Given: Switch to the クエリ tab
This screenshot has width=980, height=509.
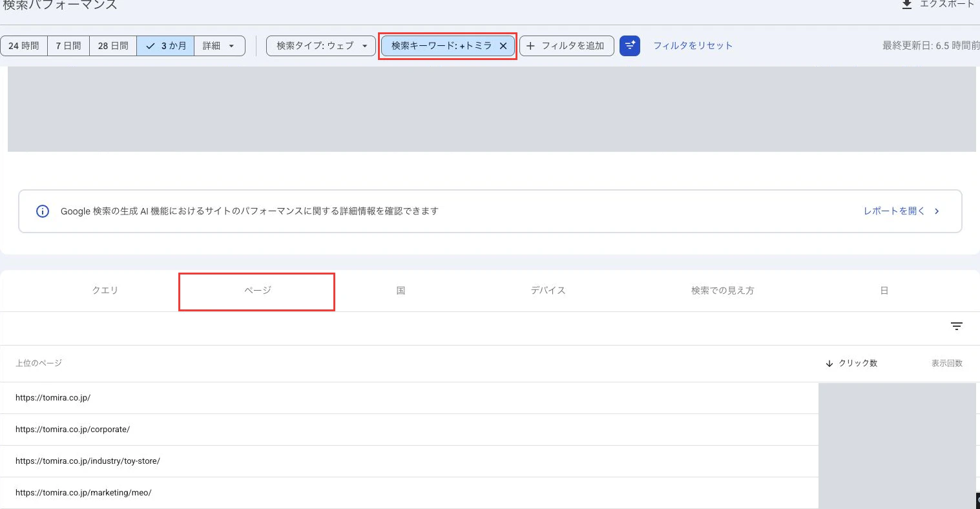Looking at the screenshot, I should tap(105, 291).
